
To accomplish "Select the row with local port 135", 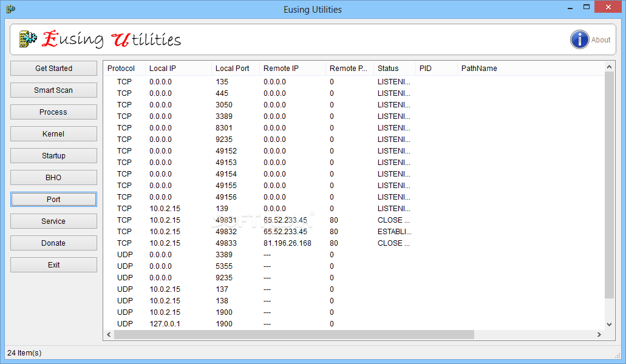I will pos(354,82).
